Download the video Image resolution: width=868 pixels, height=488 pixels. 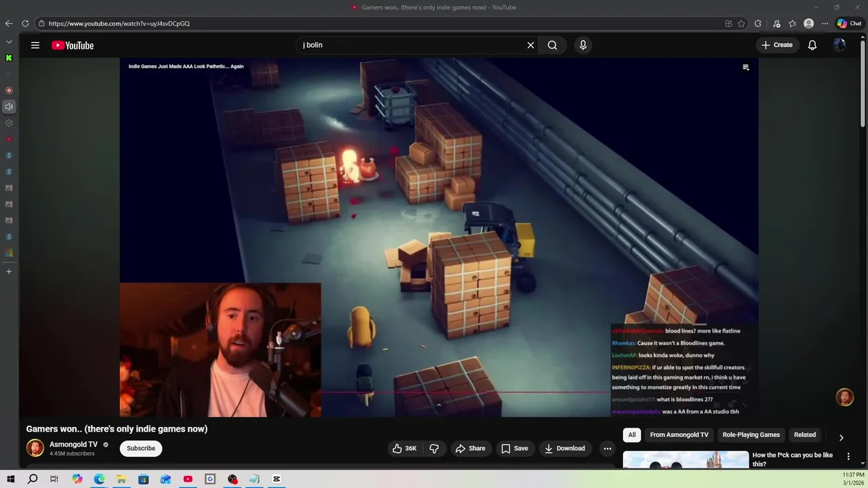(x=564, y=448)
